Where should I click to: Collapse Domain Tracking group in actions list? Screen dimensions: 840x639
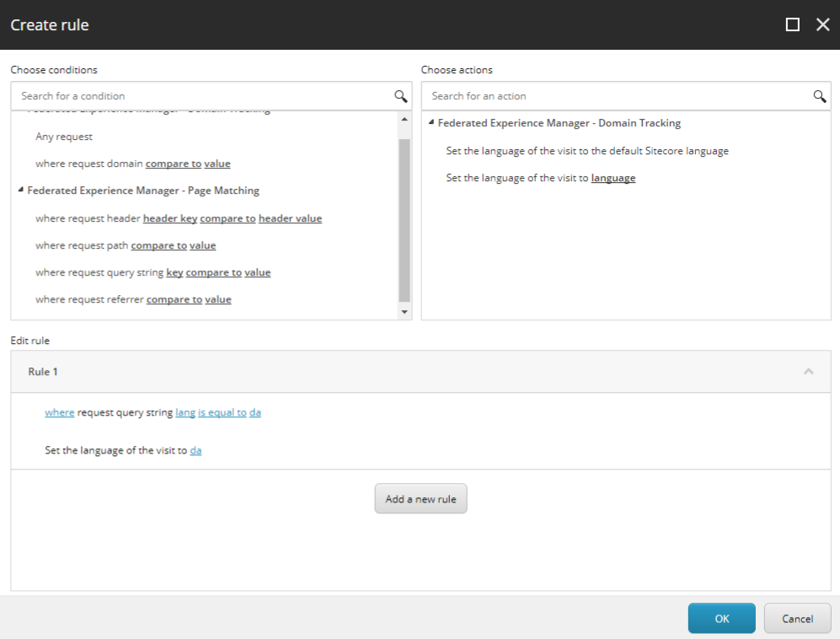(x=431, y=123)
